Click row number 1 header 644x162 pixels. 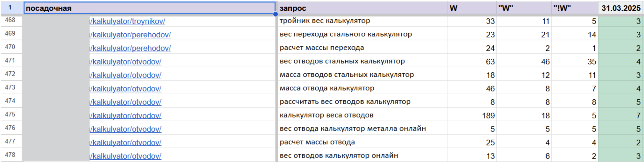10,7
